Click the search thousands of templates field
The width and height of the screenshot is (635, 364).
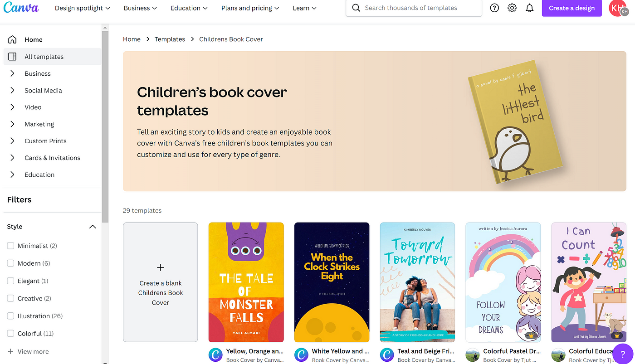coord(414,8)
